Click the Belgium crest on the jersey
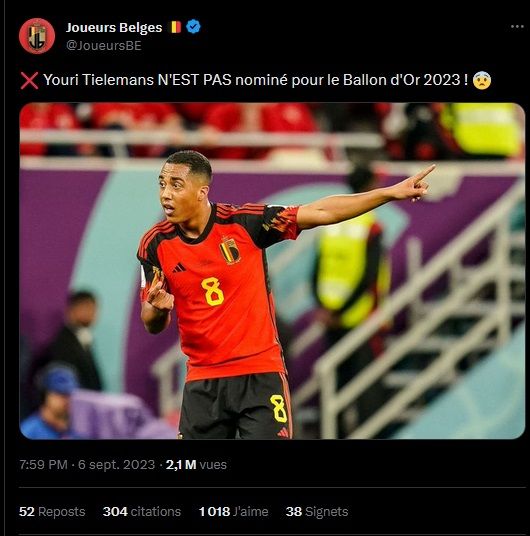The height and width of the screenshot is (536, 530). 230,250
